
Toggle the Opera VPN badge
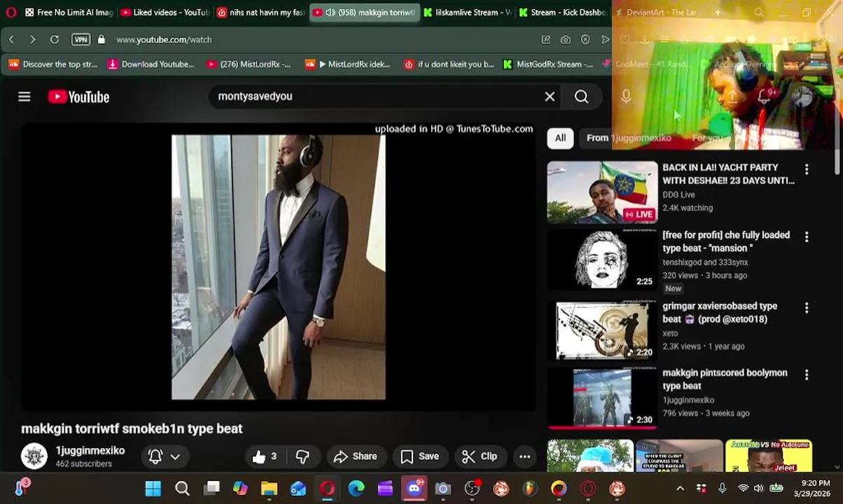pos(81,40)
